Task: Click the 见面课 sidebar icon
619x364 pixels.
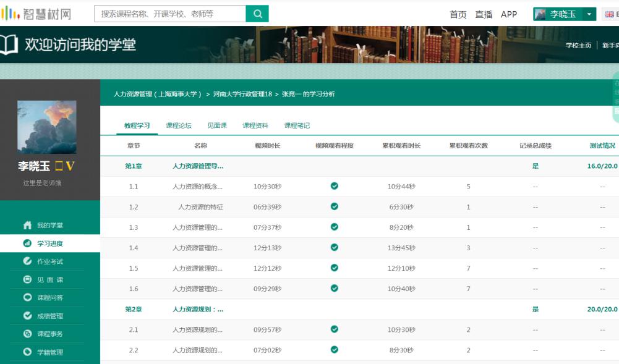Action: 27,279
